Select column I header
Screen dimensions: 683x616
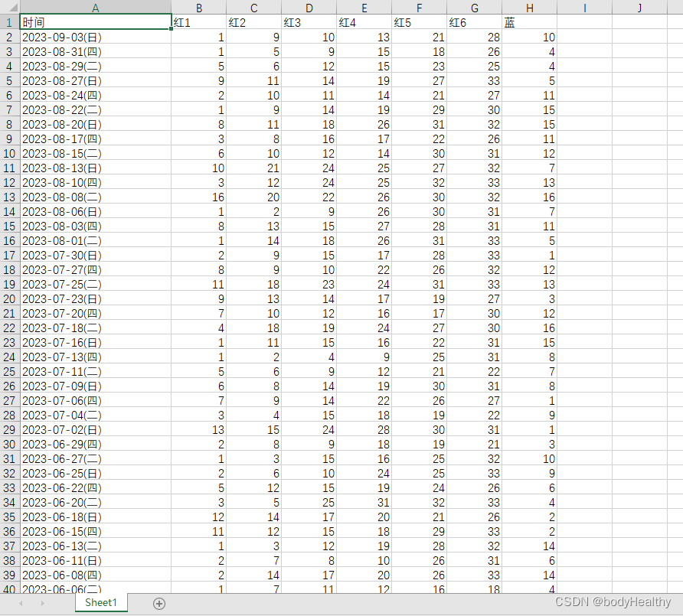pos(584,8)
